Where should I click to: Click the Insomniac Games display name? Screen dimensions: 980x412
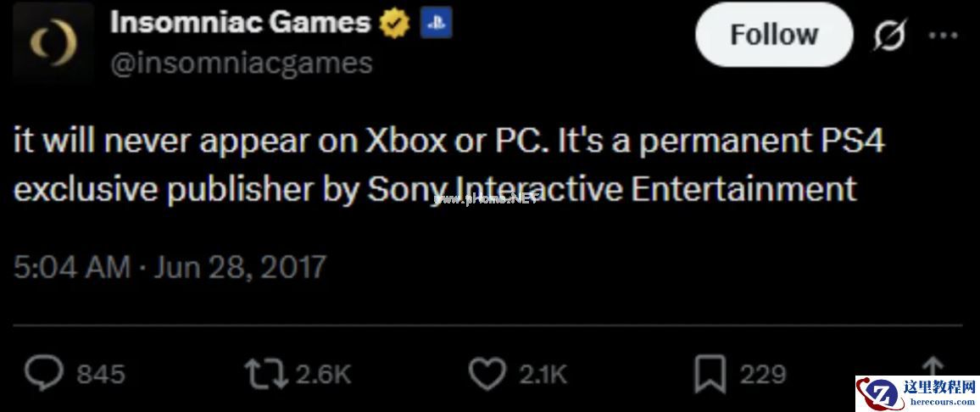(240, 23)
